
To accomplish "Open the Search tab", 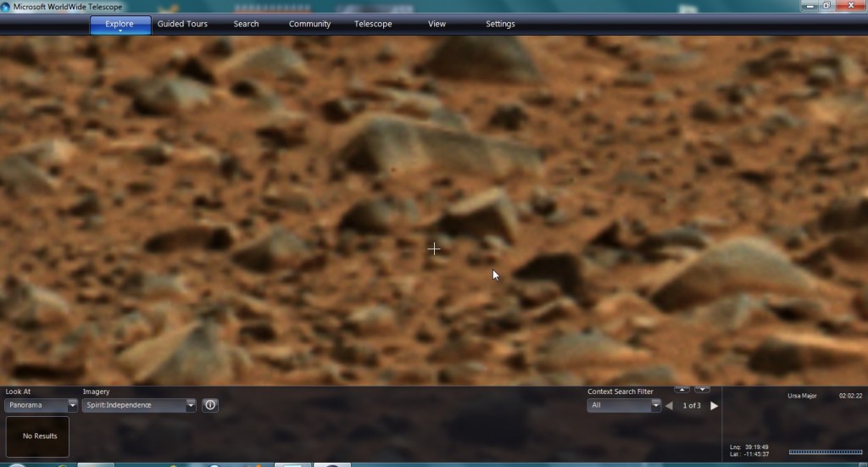I will 246,24.
